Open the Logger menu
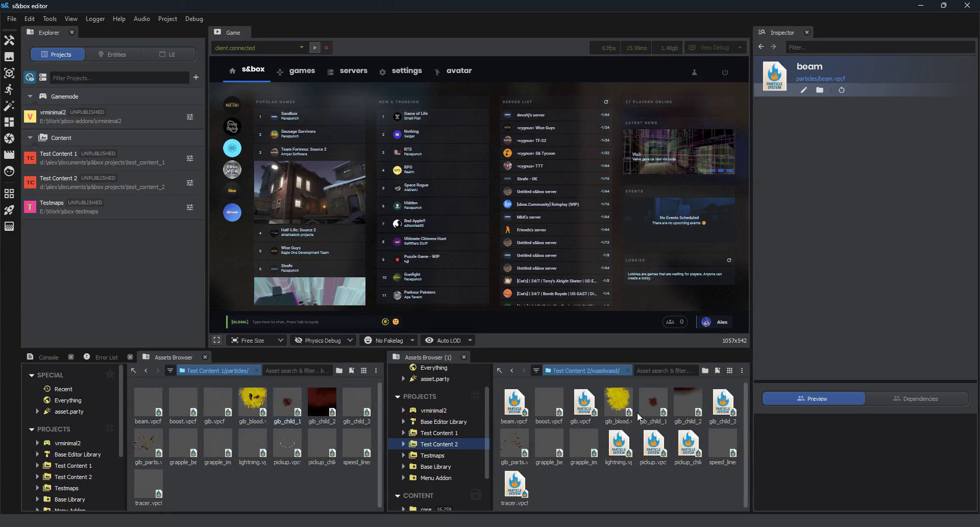This screenshot has height=527, width=980. point(95,19)
